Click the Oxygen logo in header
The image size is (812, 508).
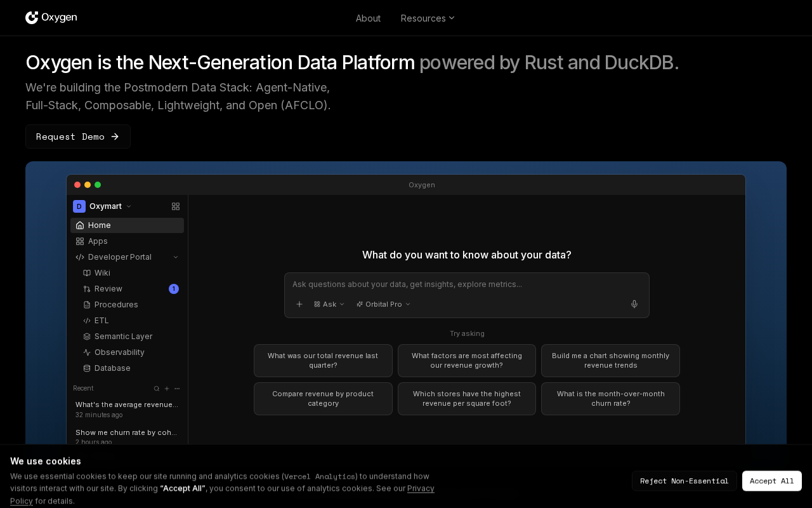point(51,18)
